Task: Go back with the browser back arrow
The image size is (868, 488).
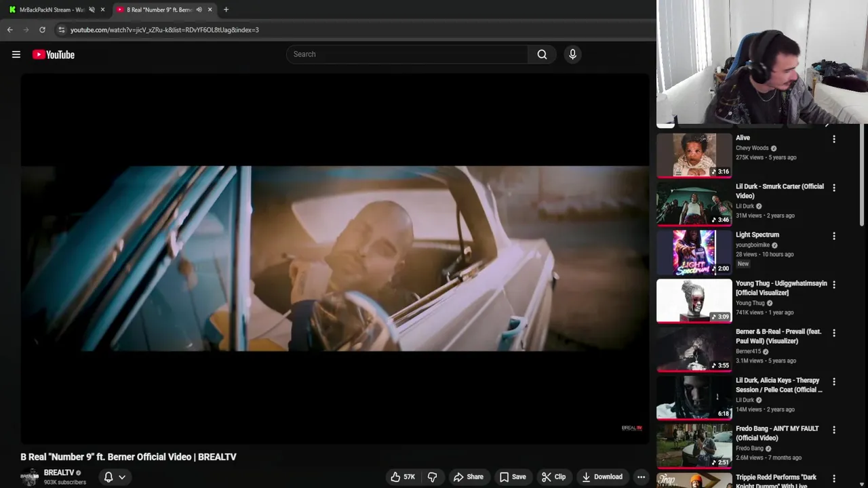Action: tap(9, 30)
